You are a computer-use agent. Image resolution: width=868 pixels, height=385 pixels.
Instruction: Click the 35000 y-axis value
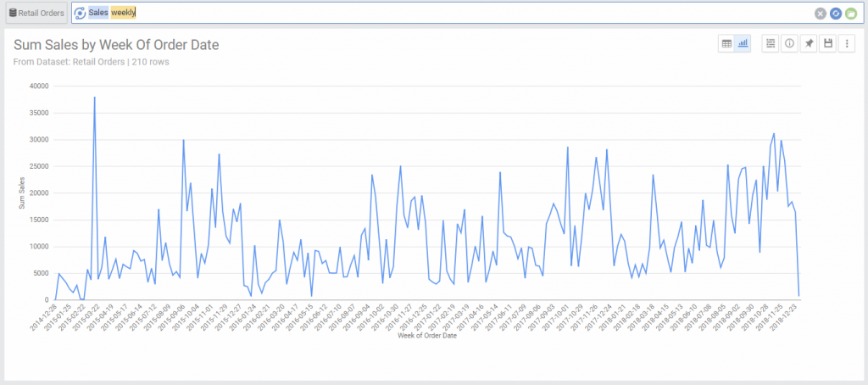[39, 113]
